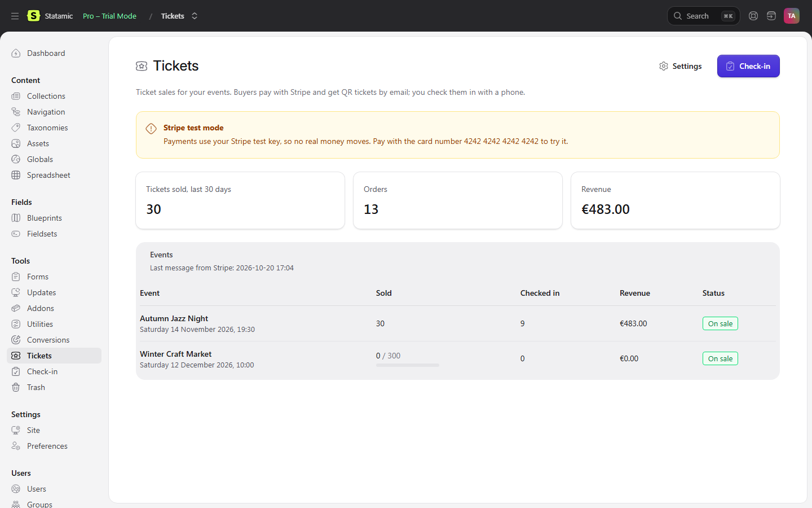Image resolution: width=812 pixels, height=508 pixels.
Task: Expand the Tickets breadcrumb switcher chevrons
Action: [195, 16]
